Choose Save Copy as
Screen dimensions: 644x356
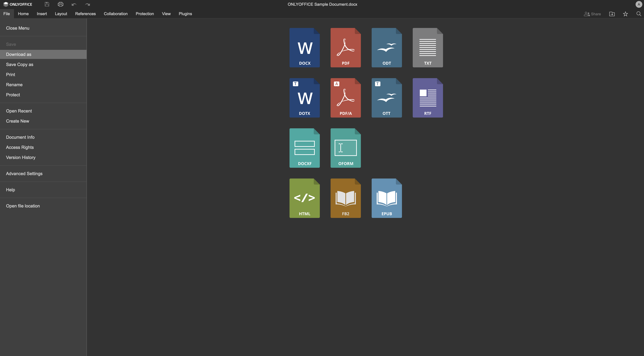click(x=43, y=64)
